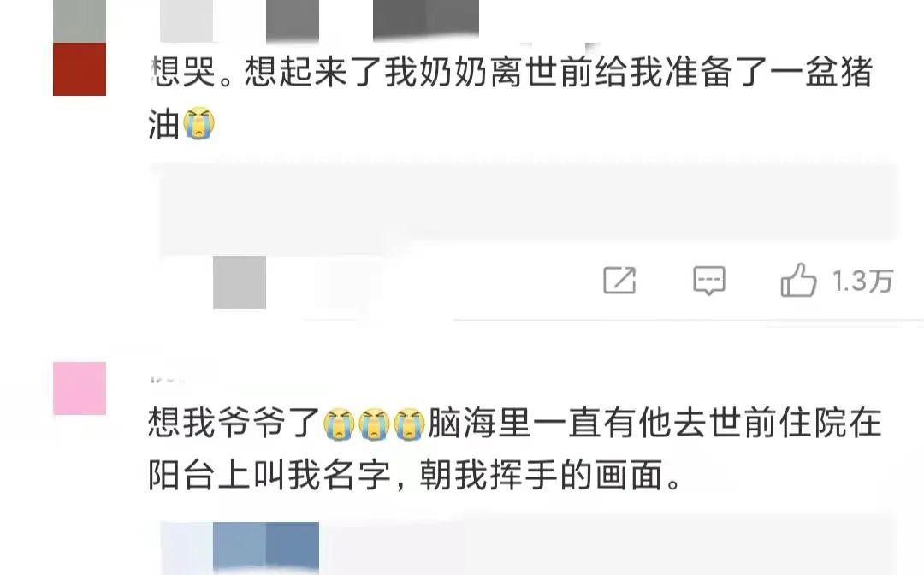Click the first crying emoji after 想我爷爷了

(340, 424)
